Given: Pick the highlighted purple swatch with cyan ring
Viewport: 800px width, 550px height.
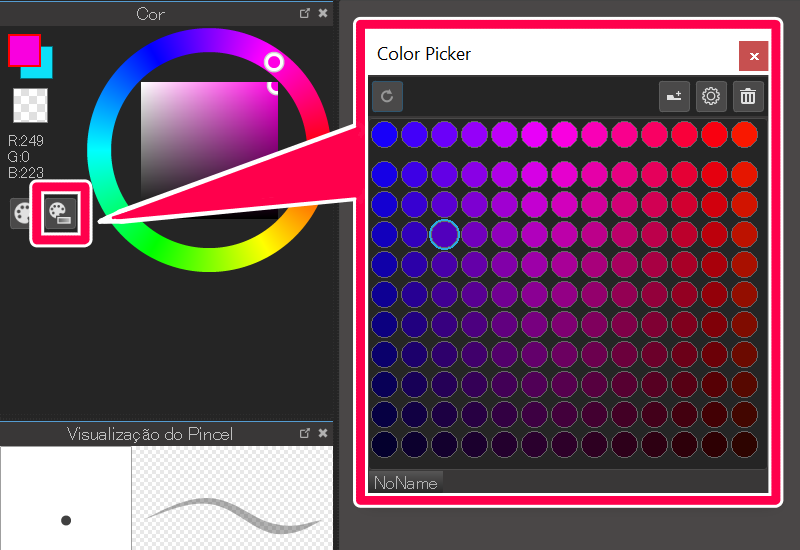Looking at the screenshot, I should point(444,234).
